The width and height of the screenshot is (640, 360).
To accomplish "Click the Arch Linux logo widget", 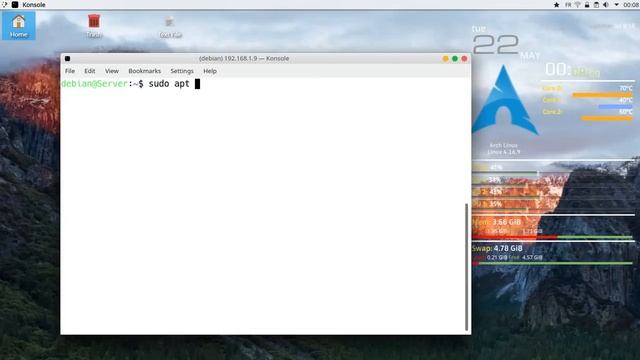I will 504,100.
